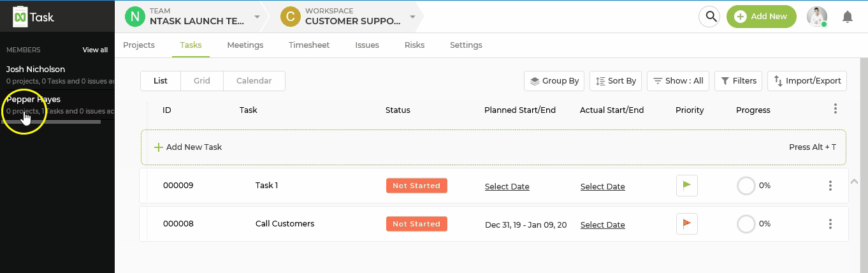Open column options menu in table header
Screen dimensions: 868x273
pyautogui.click(x=835, y=109)
